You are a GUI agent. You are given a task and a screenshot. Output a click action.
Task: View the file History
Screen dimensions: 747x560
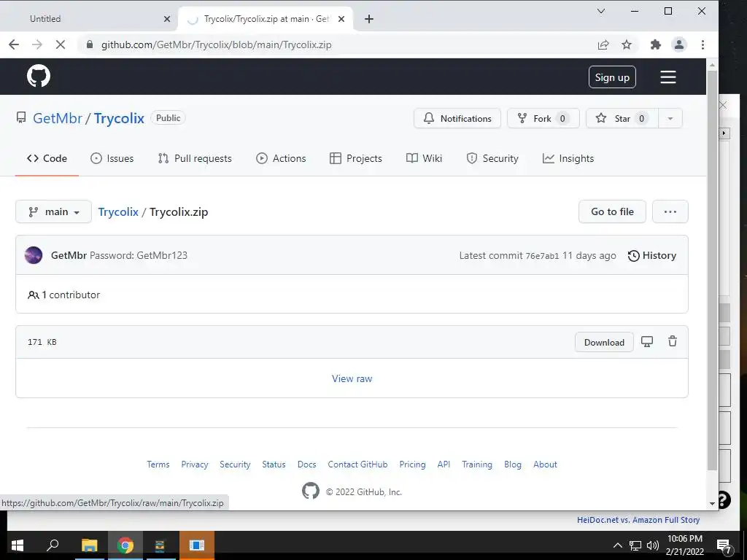point(651,256)
